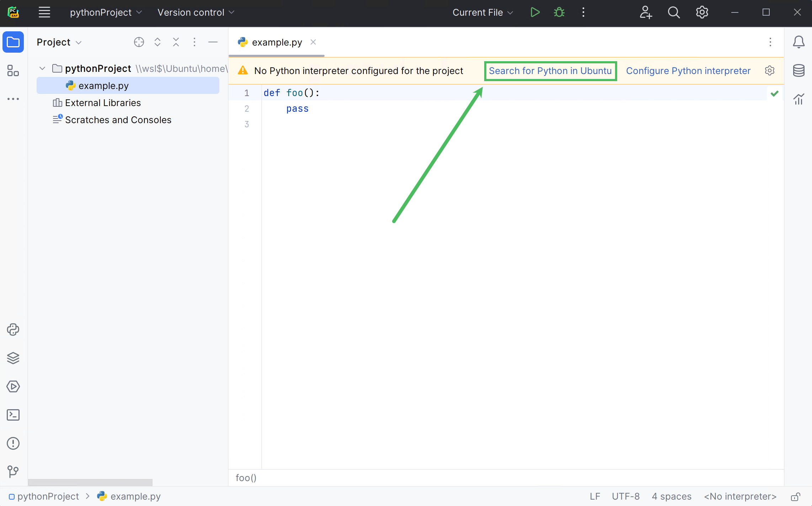
Task: Click the Run button to execute
Action: point(534,13)
